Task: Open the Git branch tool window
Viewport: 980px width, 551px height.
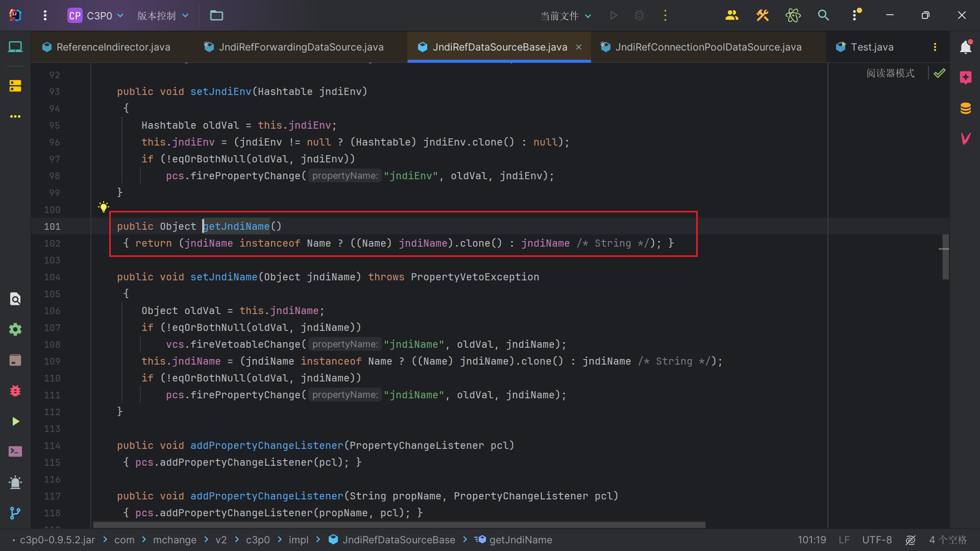Action: pyautogui.click(x=15, y=513)
